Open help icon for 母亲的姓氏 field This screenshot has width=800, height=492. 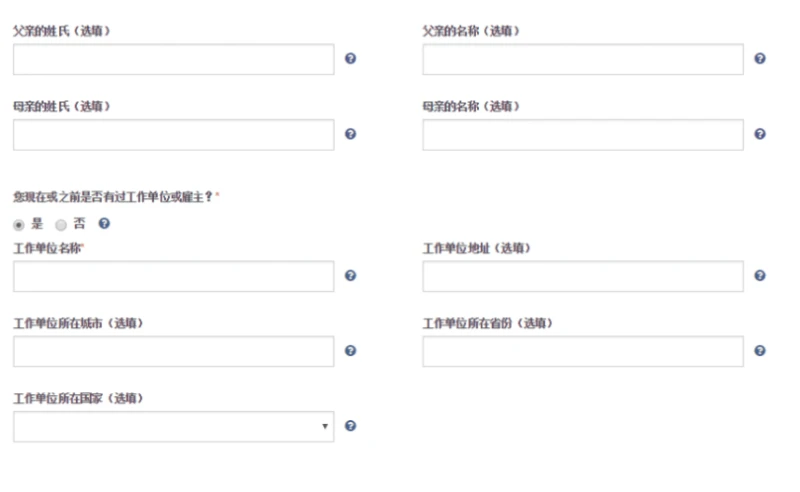(351, 134)
